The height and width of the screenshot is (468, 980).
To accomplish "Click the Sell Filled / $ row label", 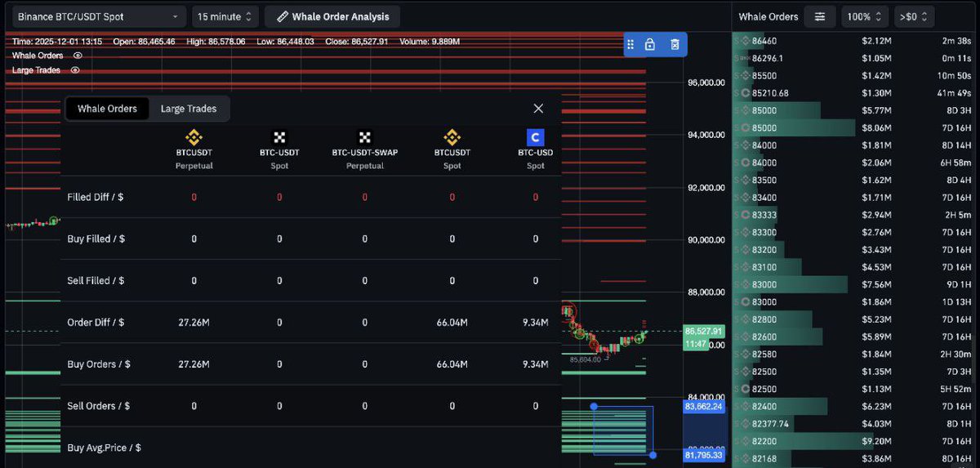I will [96, 281].
